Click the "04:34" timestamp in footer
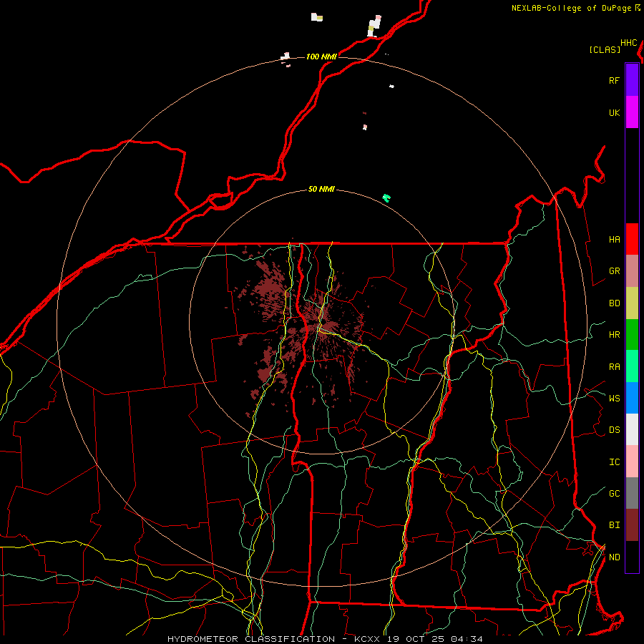 coord(466,639)
